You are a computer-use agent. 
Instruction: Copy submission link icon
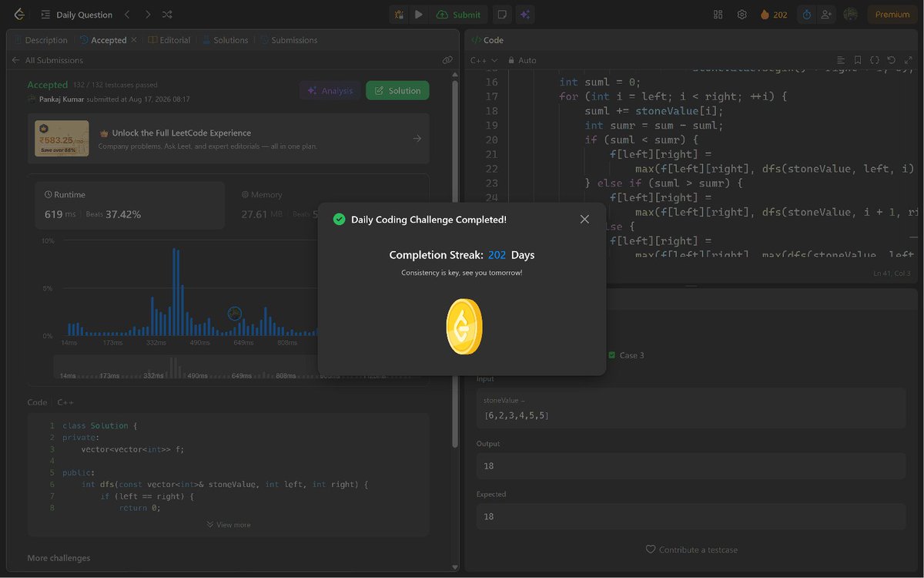[447, 60]
